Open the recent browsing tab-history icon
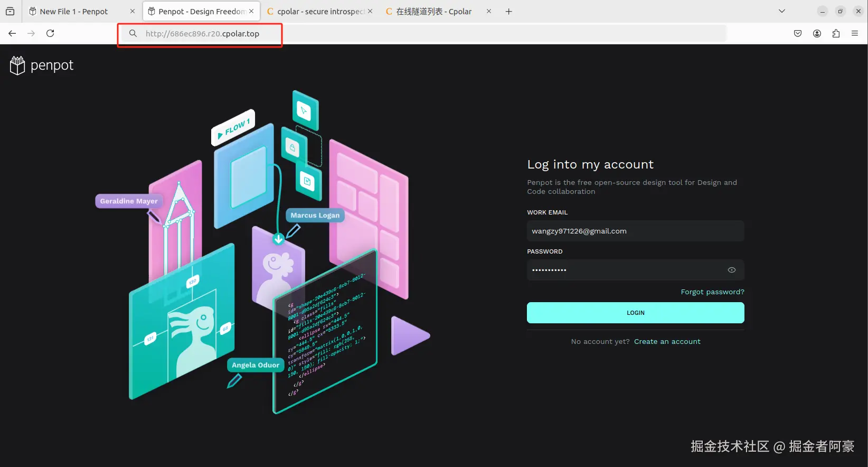The width and height of the screenshot is (868, 467). click(x=10, y=11)
